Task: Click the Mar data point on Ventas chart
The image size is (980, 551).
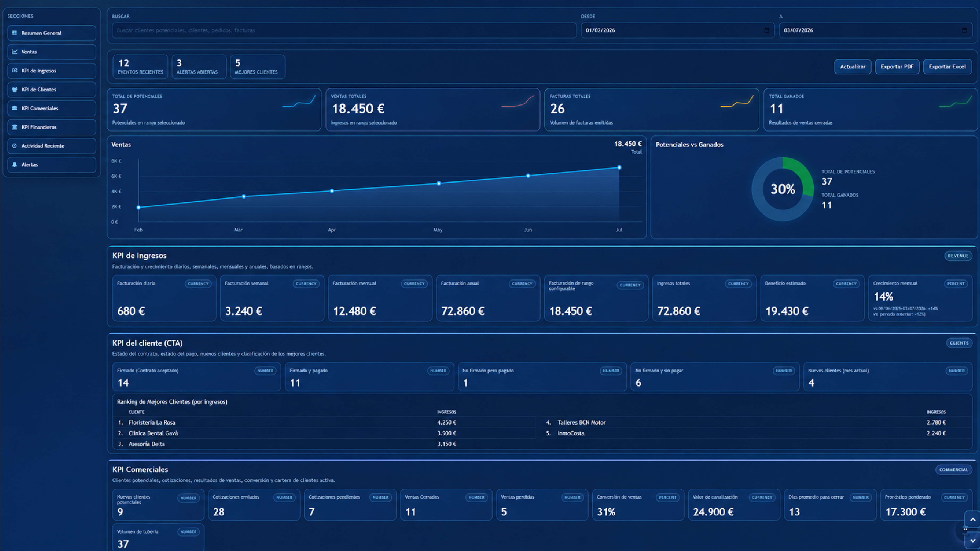Action: click(244, 197)
